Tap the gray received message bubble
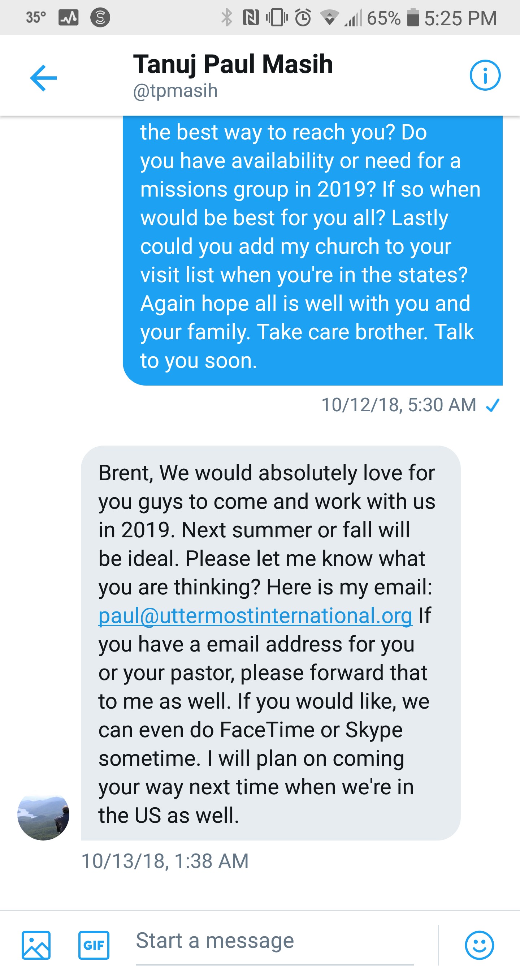520x980 pixels. 270,643
